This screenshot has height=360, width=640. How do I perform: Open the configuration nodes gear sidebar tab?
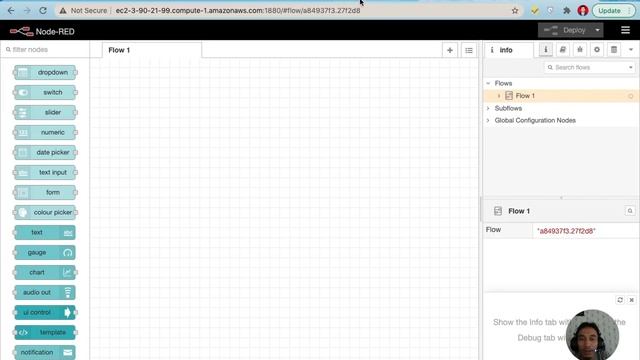click(597, 50)
